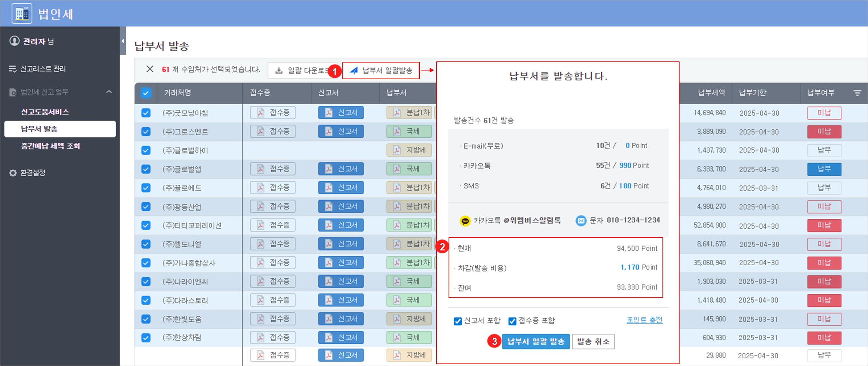Collapse the sidebar with the arrow handle
868x366 pixels.
(x=123, y=41)
